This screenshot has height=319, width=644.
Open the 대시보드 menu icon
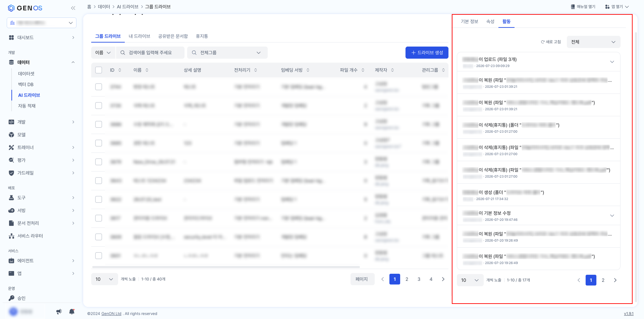[x=11, y=38]
